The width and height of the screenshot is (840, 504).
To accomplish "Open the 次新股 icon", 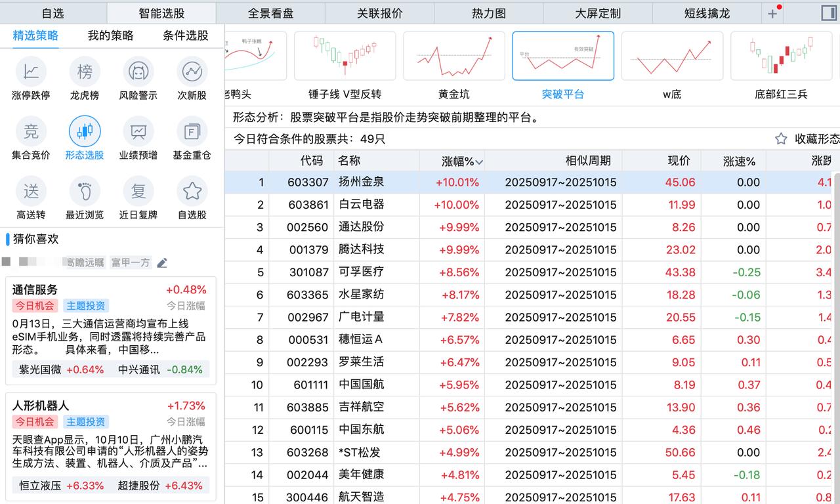I will tap(192, 71).
